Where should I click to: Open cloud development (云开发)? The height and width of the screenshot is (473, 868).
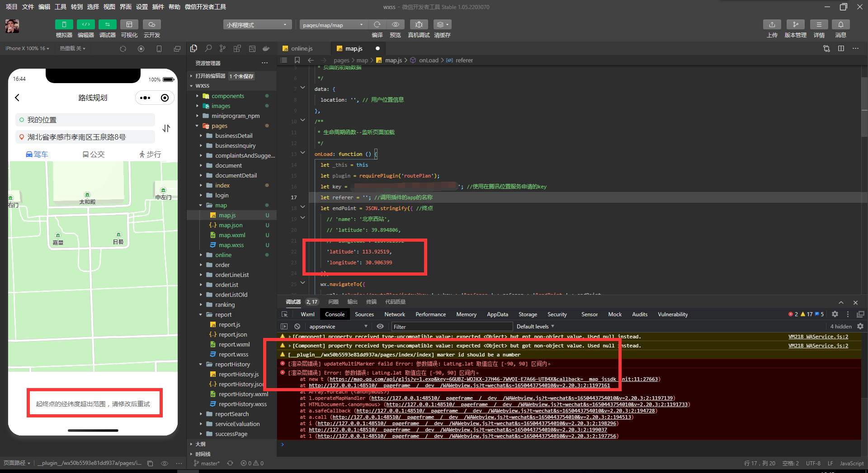[x=151, y=24]
